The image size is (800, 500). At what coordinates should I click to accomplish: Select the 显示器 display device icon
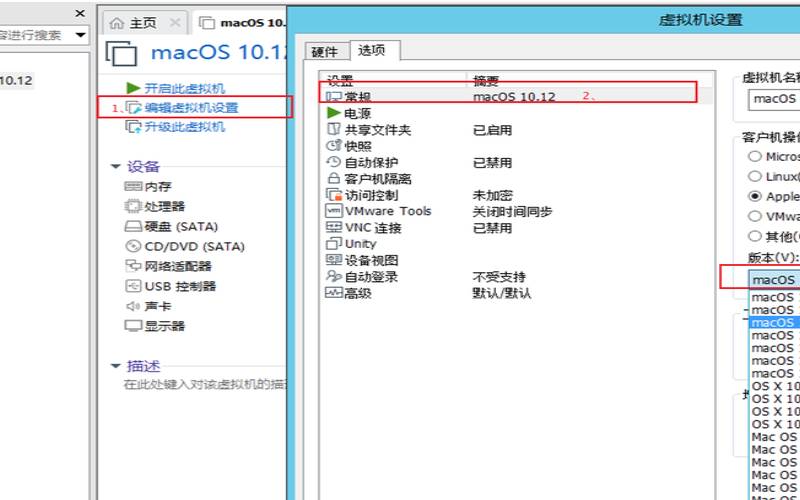133,326
